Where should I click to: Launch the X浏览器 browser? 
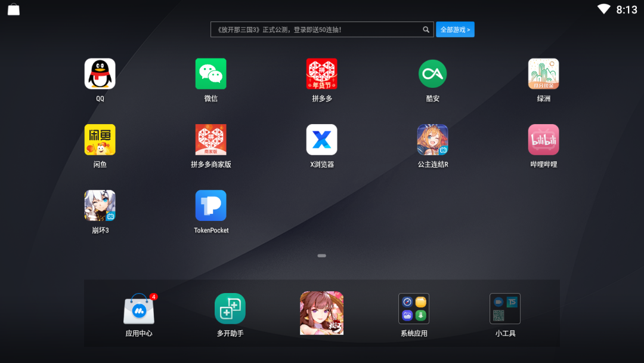(321, 139)
